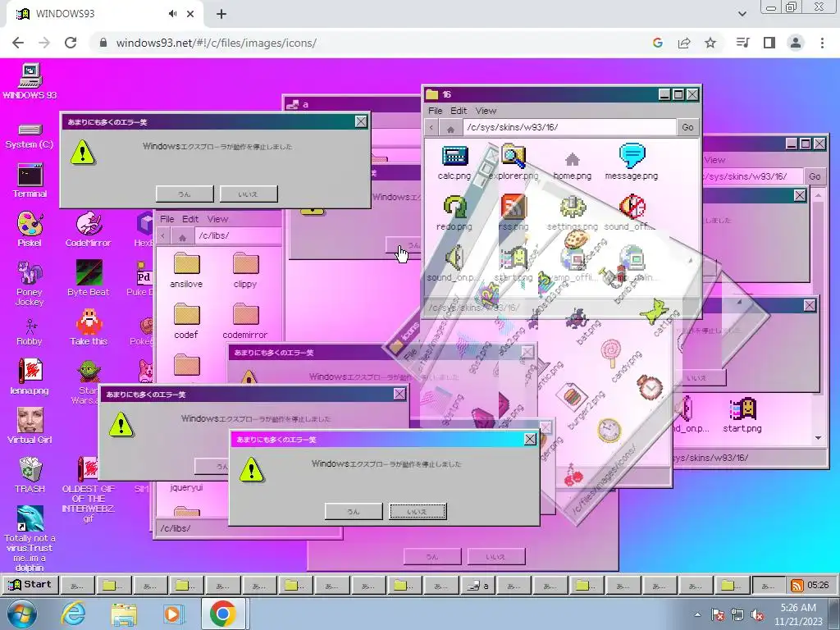Open the clippy folder in /c/libs/
This screenshot has height=630, width=840.
click(x=245, y=271)
